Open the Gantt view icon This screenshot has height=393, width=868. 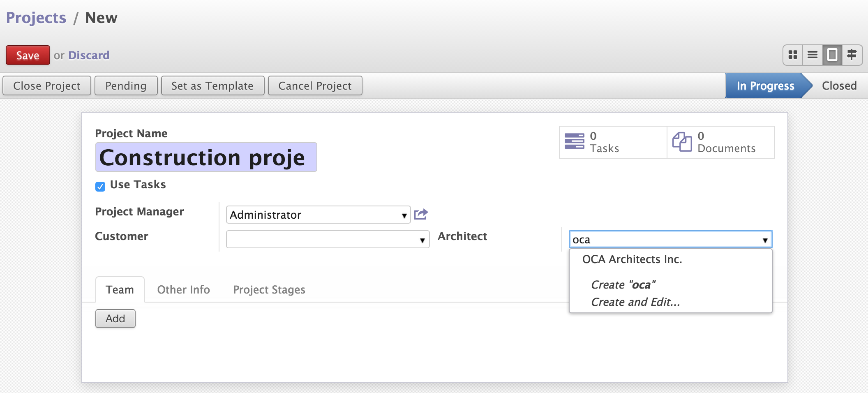pyautogui.click(x=852, y=55)
